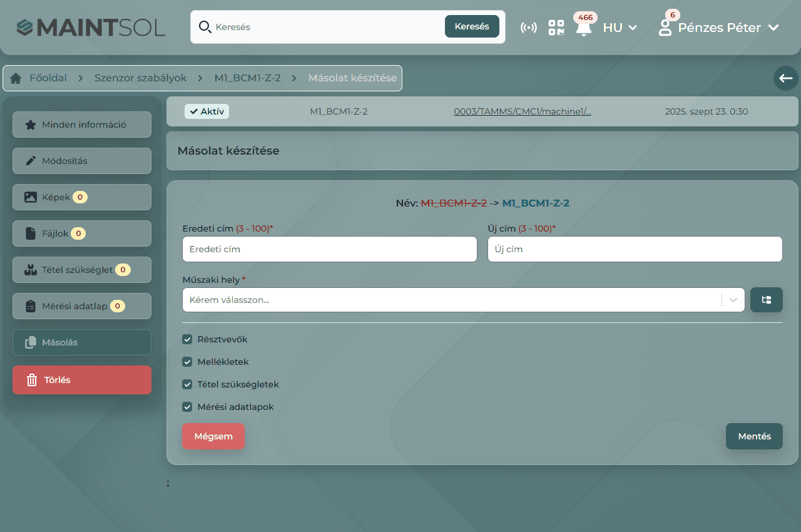Open the Pénzes Péter user menu
Image resolution: width=801 pixels, height=532 pixels.
coord(728,28)
